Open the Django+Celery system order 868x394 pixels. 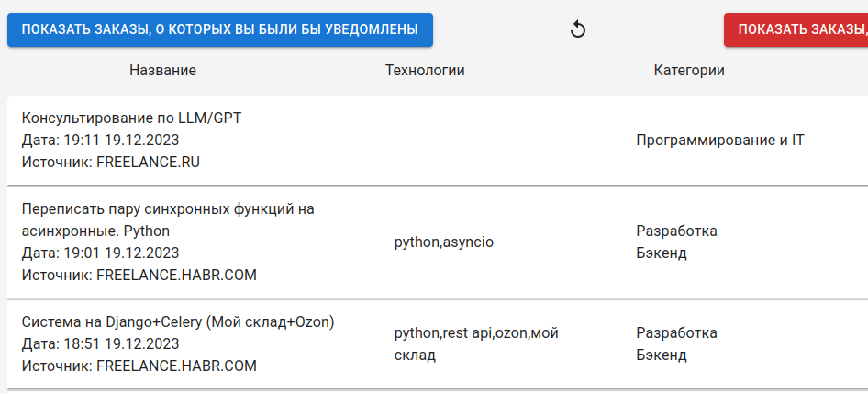[178, 322]
